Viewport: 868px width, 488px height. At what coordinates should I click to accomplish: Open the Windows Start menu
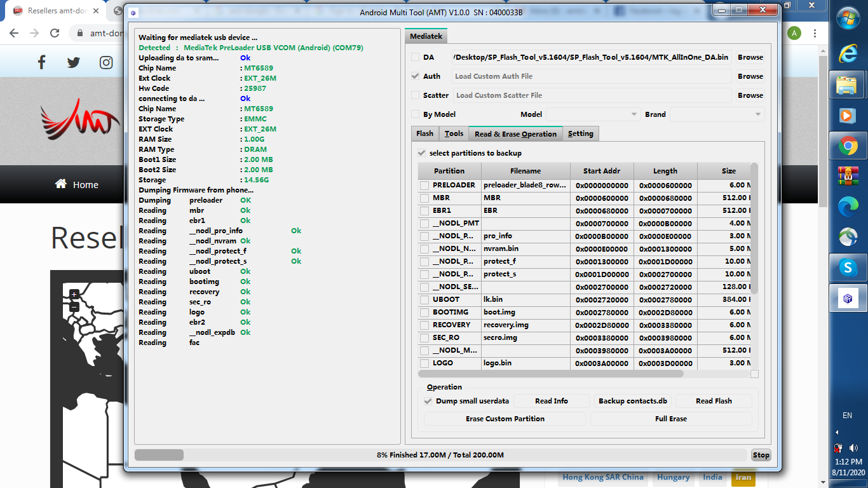848,18
